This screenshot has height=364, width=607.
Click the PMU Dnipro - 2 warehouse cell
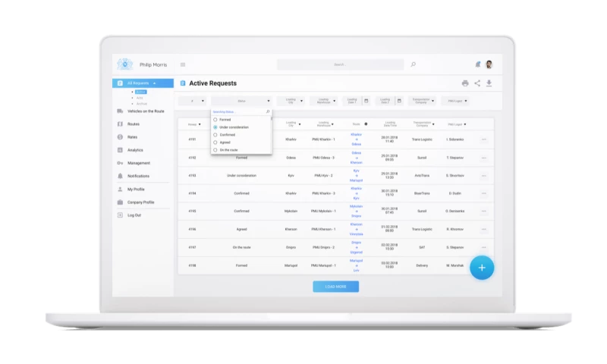tap(323, 247)
